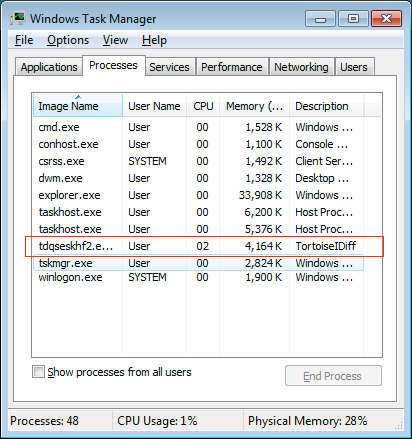Screen dimensions: 412x439
Task: Select the dwm.exe process
Action: tap(198, 178)
